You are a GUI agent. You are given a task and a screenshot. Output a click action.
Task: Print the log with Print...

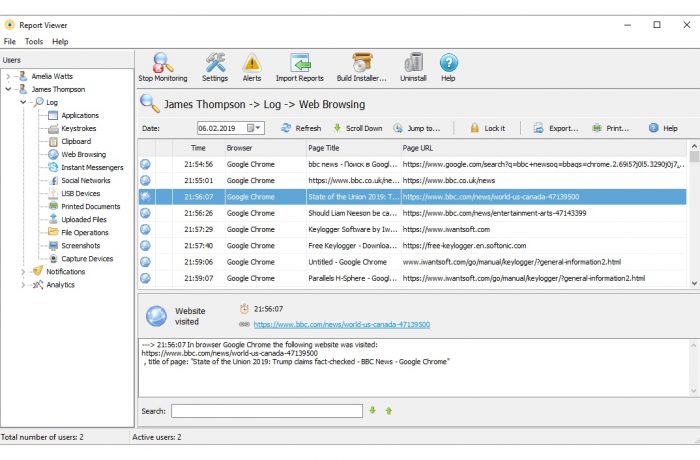click(x=610, y=128)
